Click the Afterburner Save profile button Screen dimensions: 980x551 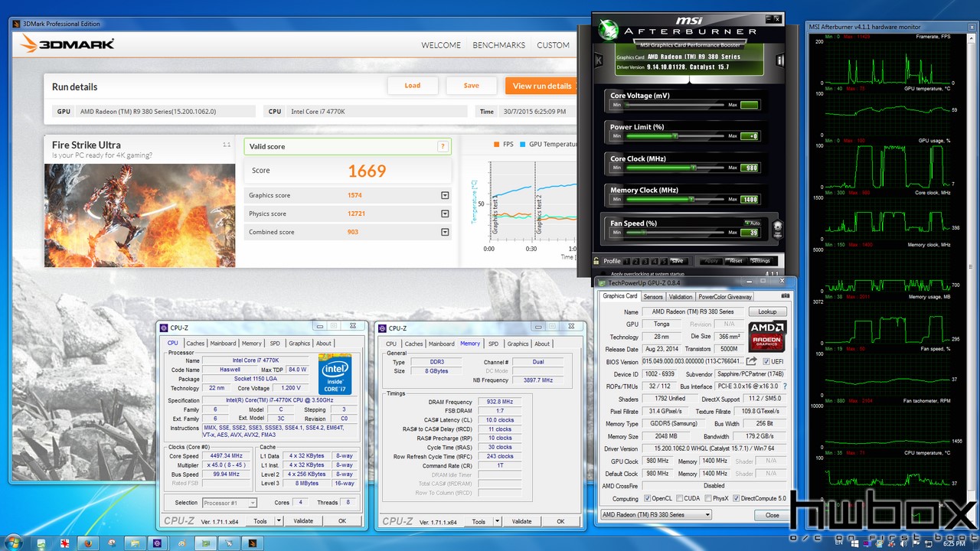[x=679, y=261]
